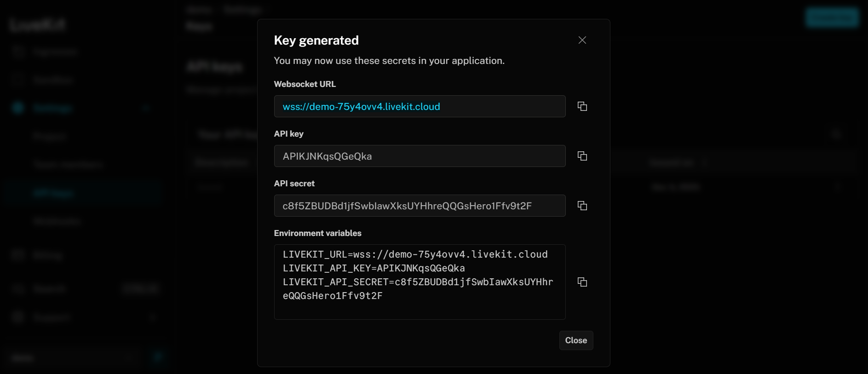Dismiss the Key generated dialog via X

582,40
